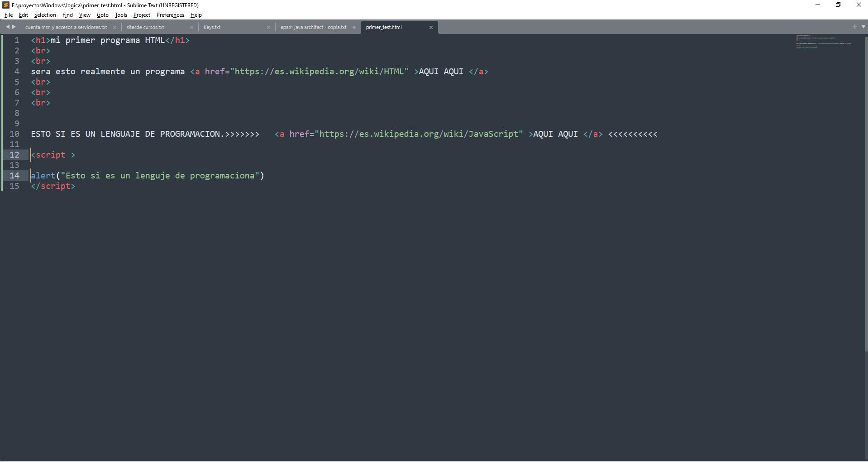Open the Goto menu
The width and height of the screenshot is (868, 462).
click(x=103, y=15)
